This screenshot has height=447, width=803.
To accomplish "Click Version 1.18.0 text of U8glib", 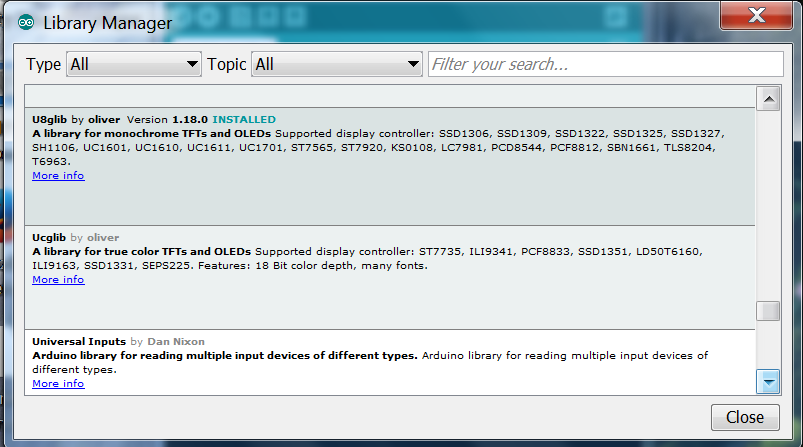I will 167,120.
